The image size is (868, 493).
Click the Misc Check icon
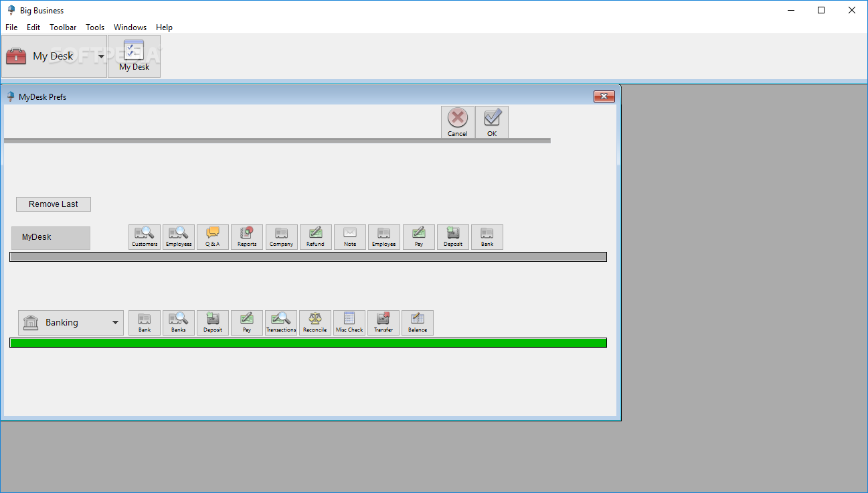tap(349, 323)
